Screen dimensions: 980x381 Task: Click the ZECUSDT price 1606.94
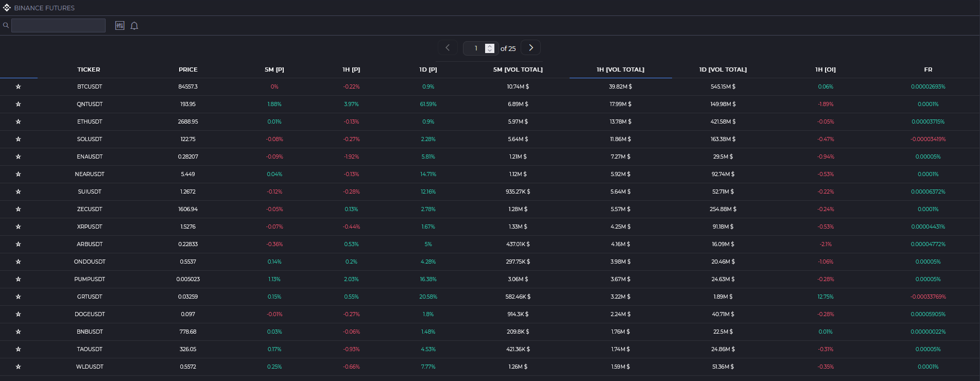coord(188,209)
